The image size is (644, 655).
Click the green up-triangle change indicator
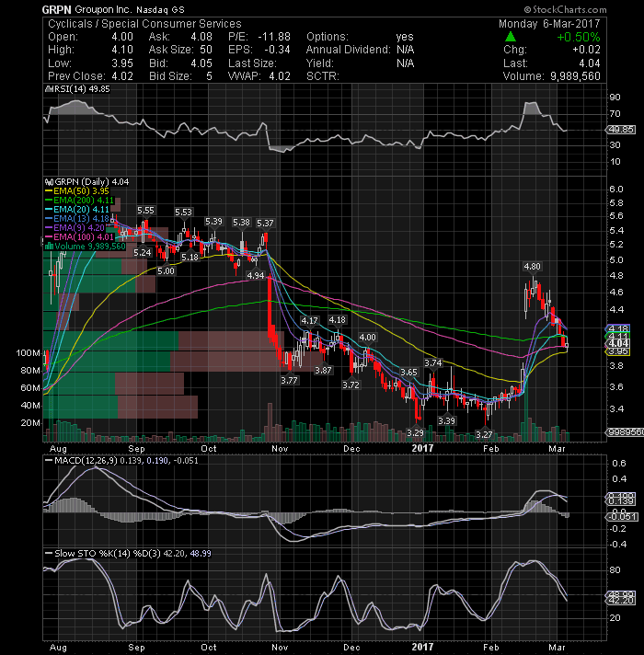click(x=511, y=37)
